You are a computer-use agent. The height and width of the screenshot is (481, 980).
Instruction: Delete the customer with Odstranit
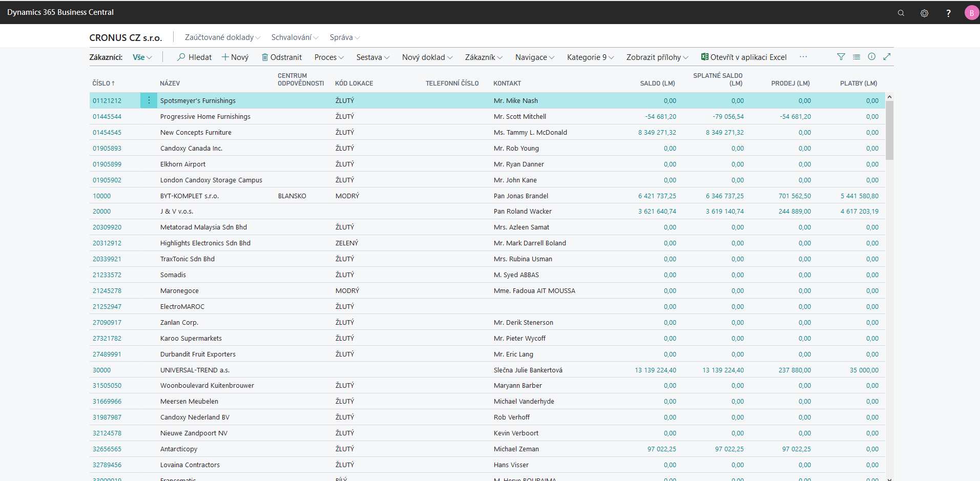tap(282, 57)
